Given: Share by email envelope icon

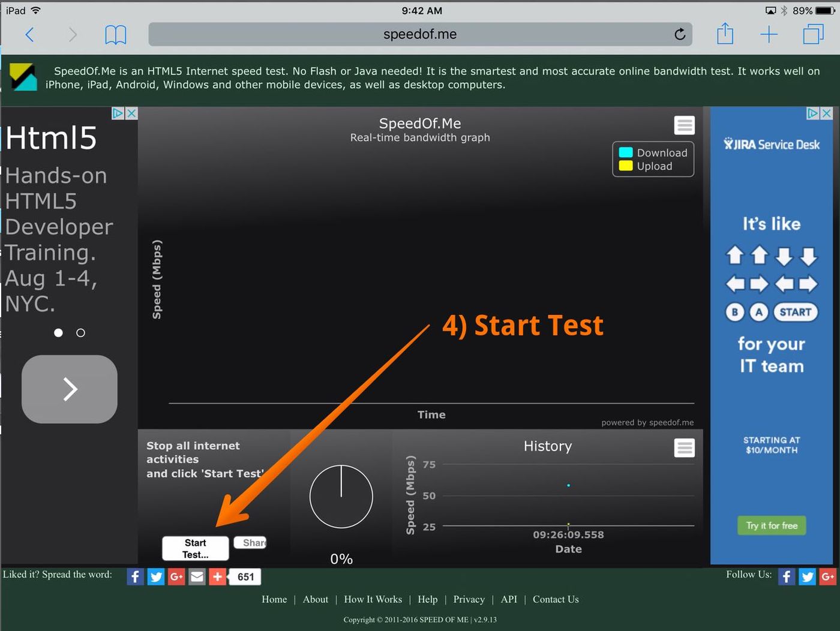Looking at the screenshot, I should pyautogui.click(x=197, y=577).
